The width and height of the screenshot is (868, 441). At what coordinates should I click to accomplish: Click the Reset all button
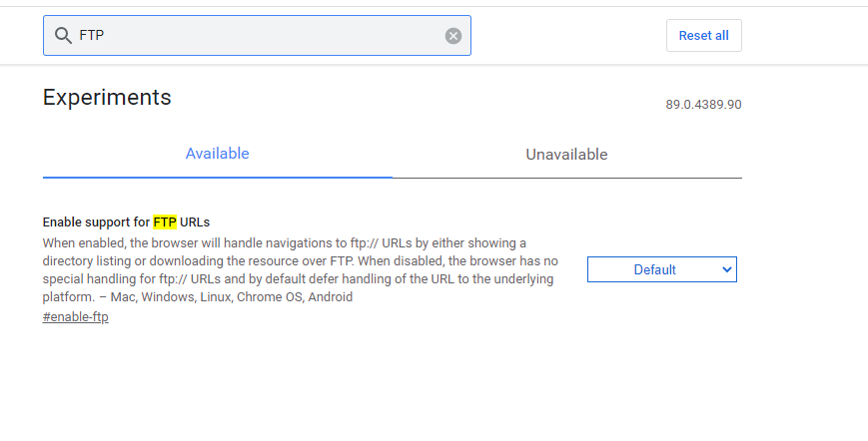(x=703, y=35)
